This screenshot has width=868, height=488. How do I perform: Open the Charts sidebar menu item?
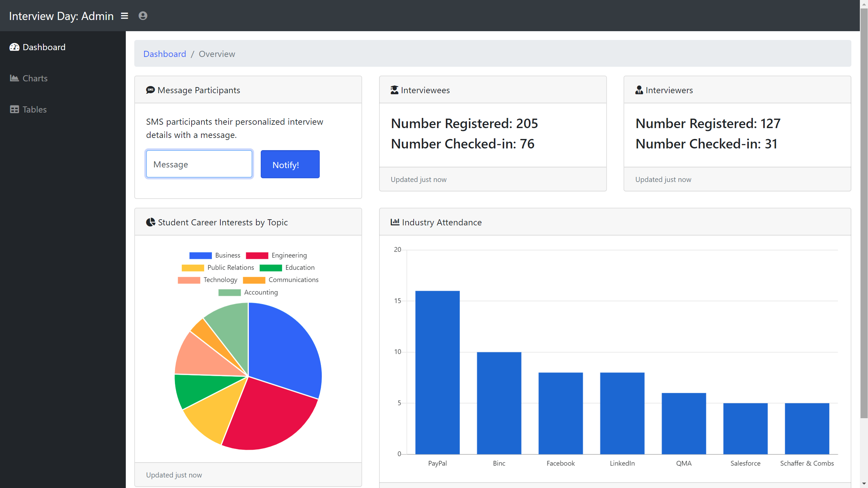35,78
